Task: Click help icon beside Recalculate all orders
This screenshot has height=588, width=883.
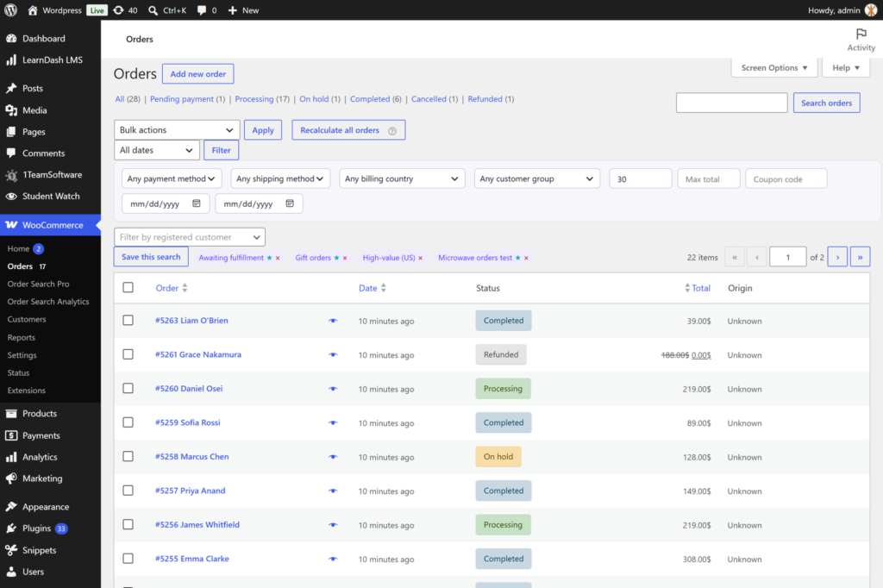Action: click(x=392, y=131)
